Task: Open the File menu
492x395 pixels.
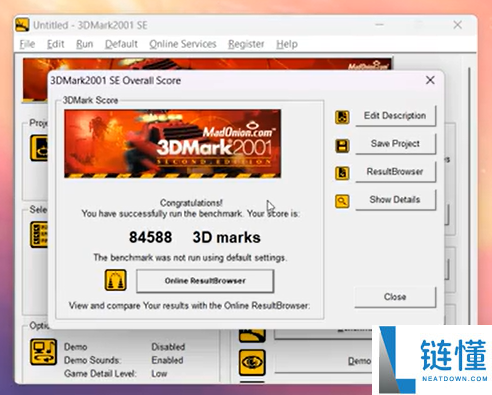Action: [x=27, y=44]
